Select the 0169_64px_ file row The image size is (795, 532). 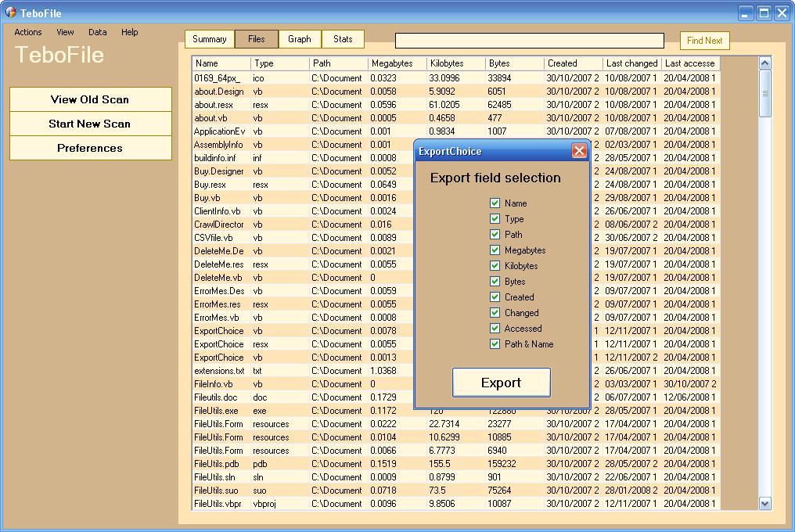click(456, 78)
